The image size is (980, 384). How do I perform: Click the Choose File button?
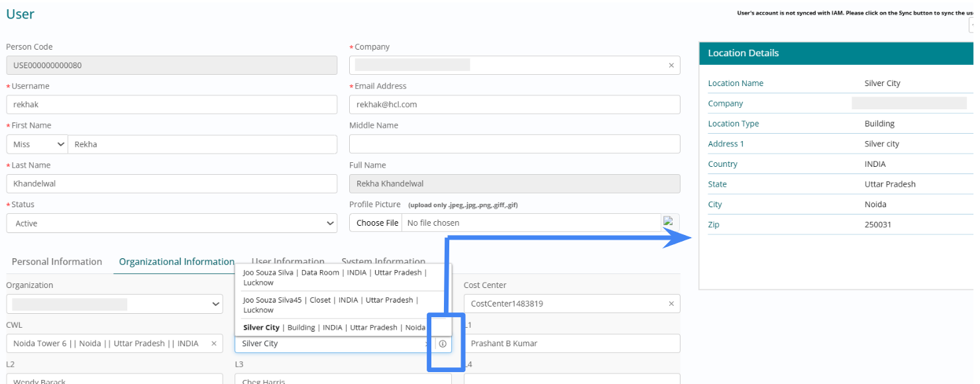(x=377, y=223)
